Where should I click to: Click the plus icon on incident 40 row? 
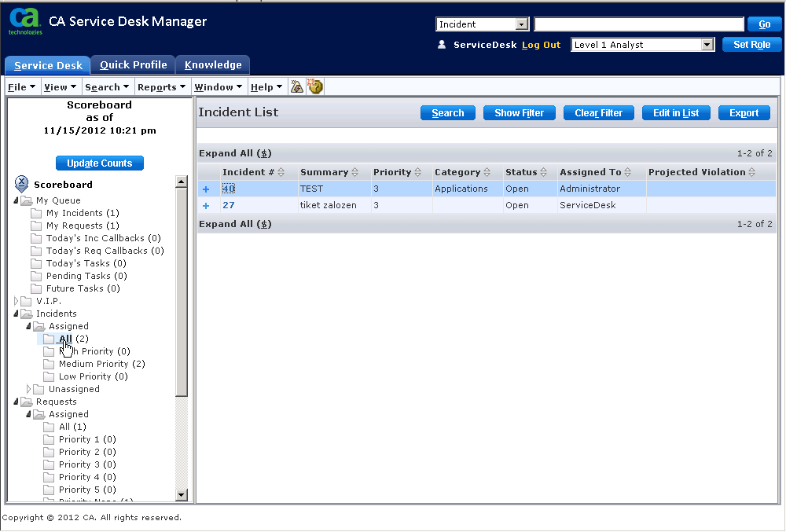[x=206, y=189]
